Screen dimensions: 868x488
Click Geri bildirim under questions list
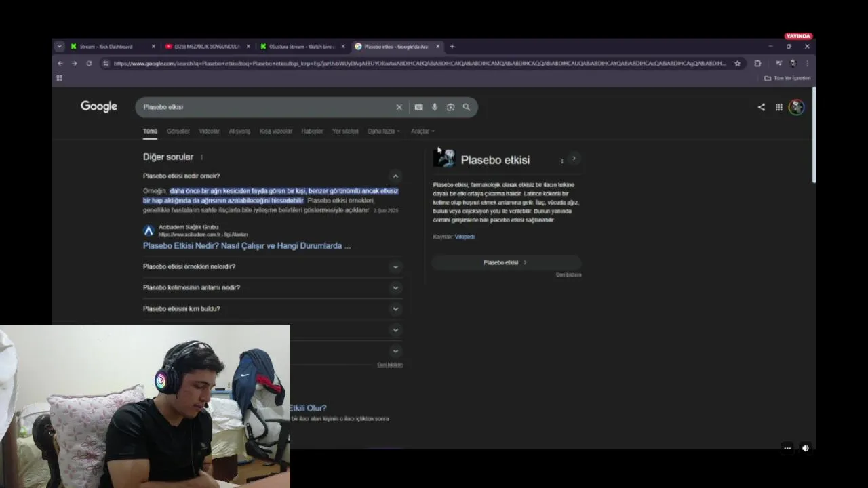point(390,365)
